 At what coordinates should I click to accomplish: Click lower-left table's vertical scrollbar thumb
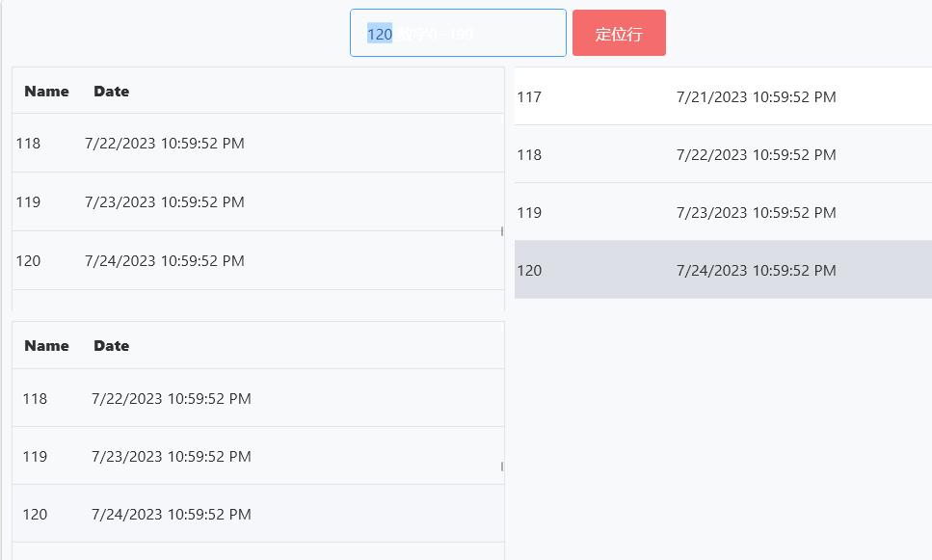pos(502,467)
